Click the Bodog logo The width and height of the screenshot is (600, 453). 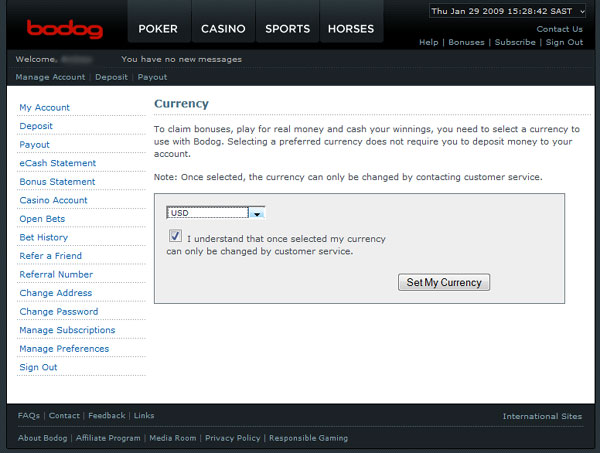pos(65,29)
